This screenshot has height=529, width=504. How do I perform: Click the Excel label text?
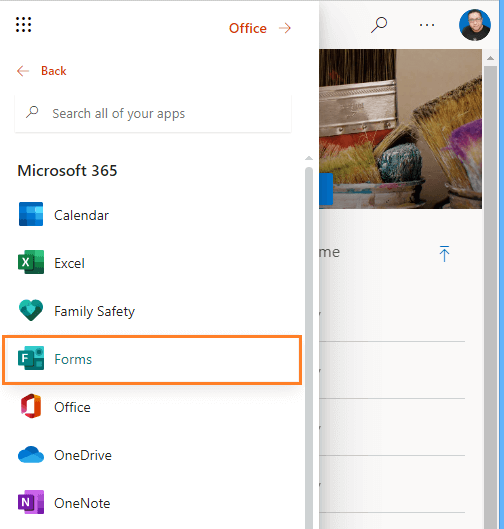69,263
